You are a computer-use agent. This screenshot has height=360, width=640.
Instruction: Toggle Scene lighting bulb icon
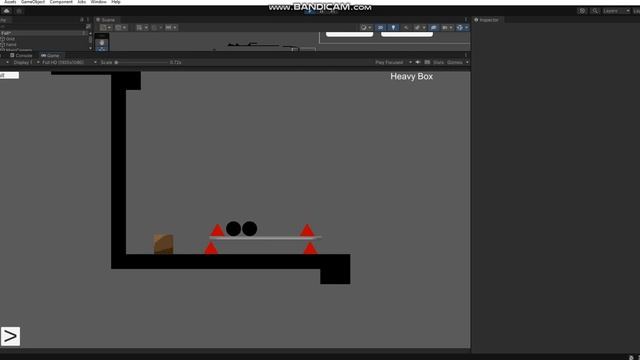pyautogui.click(x=393, y=27)
